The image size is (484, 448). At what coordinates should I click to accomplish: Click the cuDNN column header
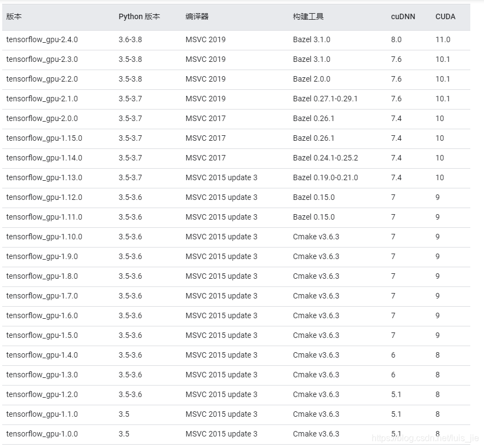click(x=403, y=16)
